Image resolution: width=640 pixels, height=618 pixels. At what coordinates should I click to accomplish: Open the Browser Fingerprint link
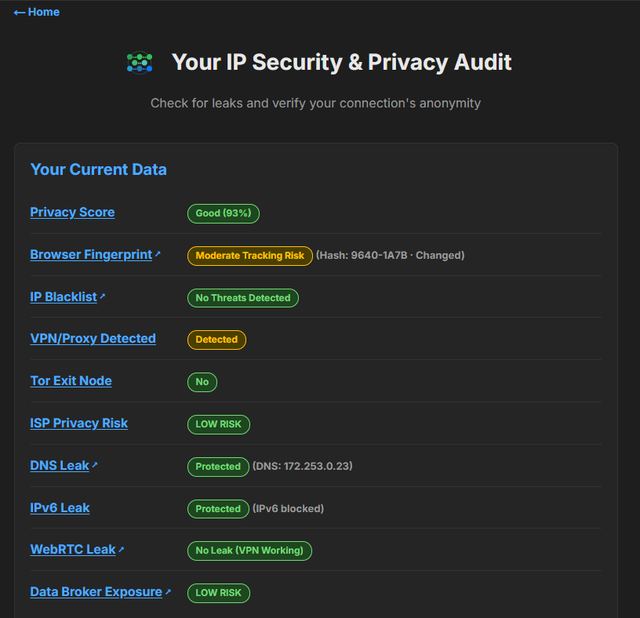coord(91,255)
